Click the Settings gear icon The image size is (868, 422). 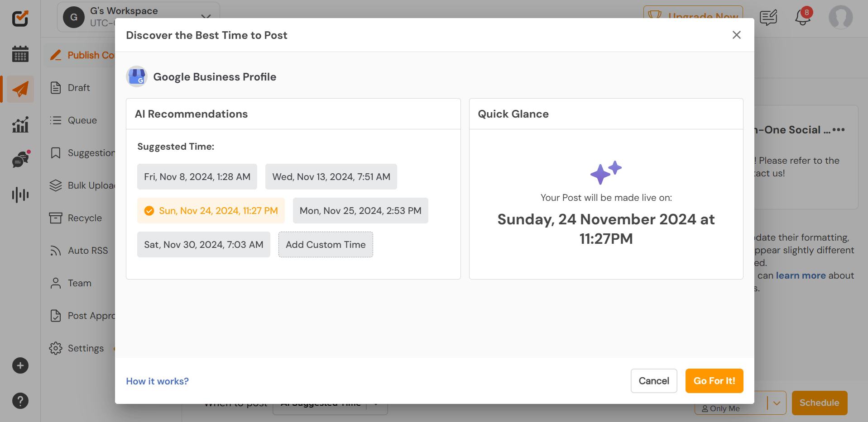[x=56, y=348]
